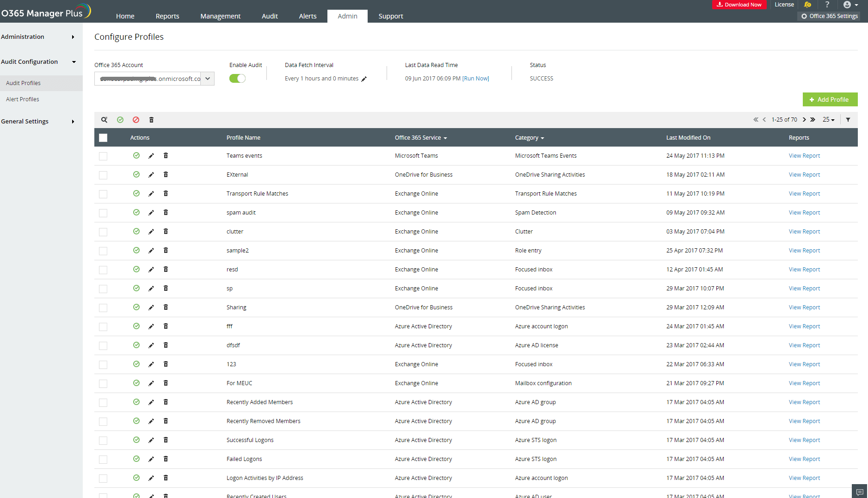The image size is (868, 498).
Task: Jump to the last page arrow
Action: [813, 120]
